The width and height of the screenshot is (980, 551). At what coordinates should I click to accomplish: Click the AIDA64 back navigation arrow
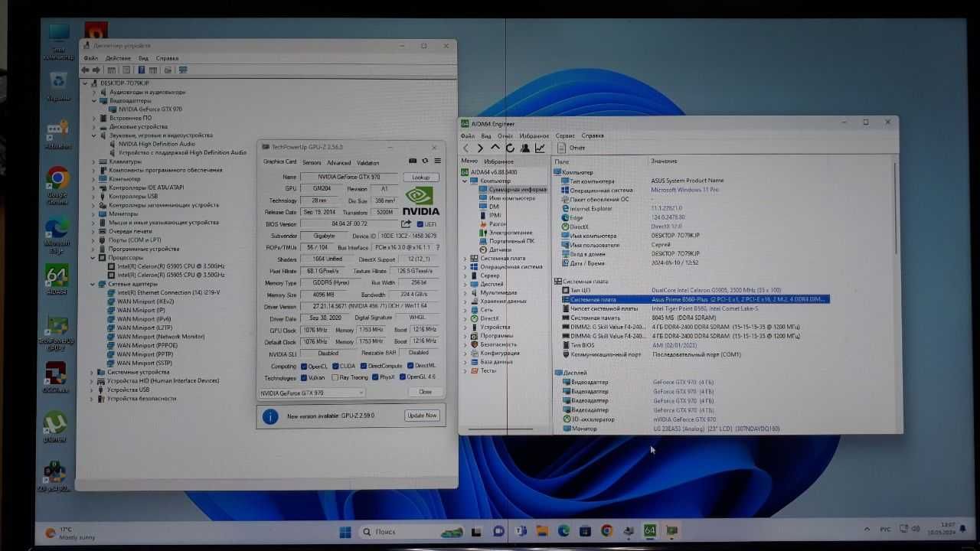(x=465, y=148)
